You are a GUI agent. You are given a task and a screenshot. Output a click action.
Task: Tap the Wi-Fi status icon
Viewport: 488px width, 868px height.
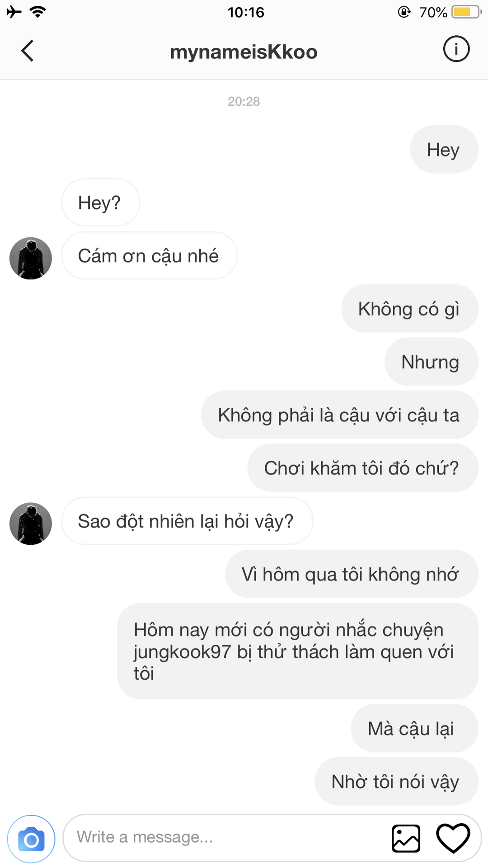[x=38, y=12]
